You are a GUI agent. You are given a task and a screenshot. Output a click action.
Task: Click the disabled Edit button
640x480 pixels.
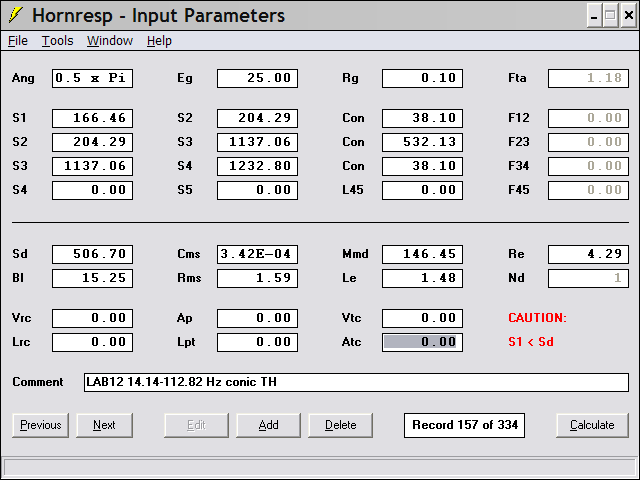(196, 425)
